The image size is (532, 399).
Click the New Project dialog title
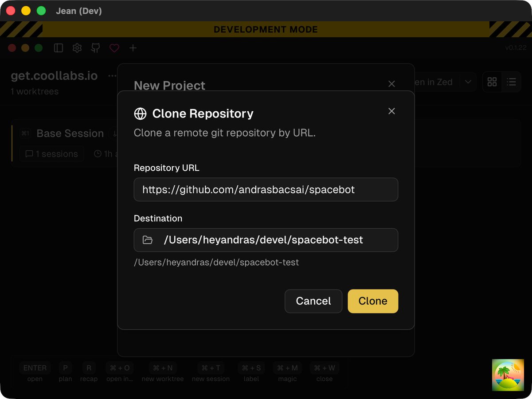coord(170,85)
